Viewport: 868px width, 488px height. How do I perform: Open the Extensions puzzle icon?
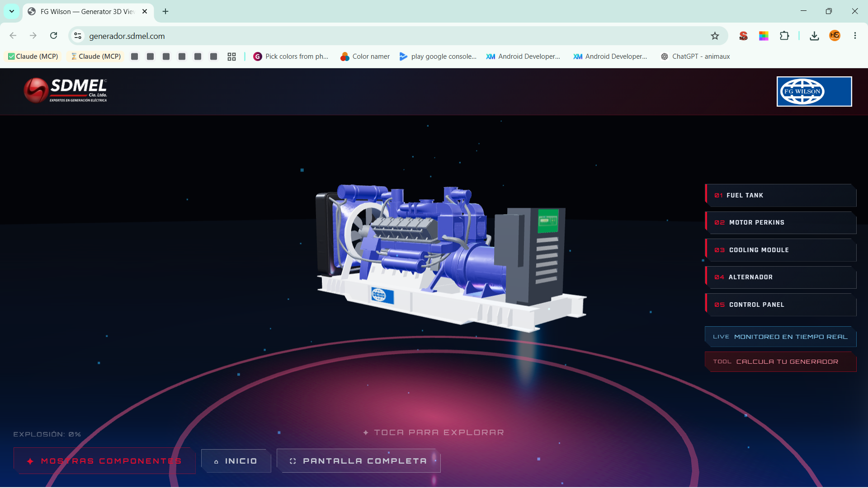784,36
